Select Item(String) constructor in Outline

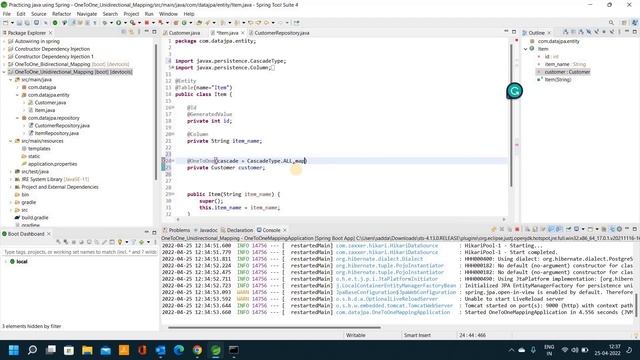pyautogui.click(x=557, y=80)
